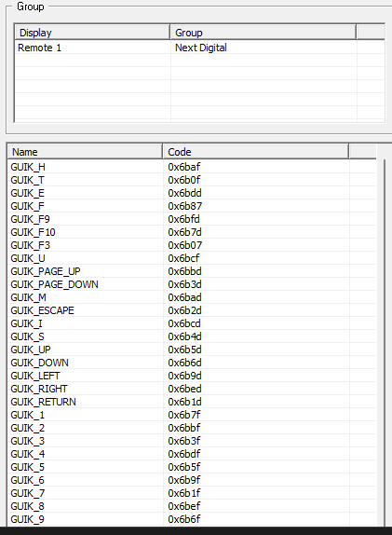The image size is (392, 535).
Task: Select the GUIK_RIGHT row
Action: point(192,389)
